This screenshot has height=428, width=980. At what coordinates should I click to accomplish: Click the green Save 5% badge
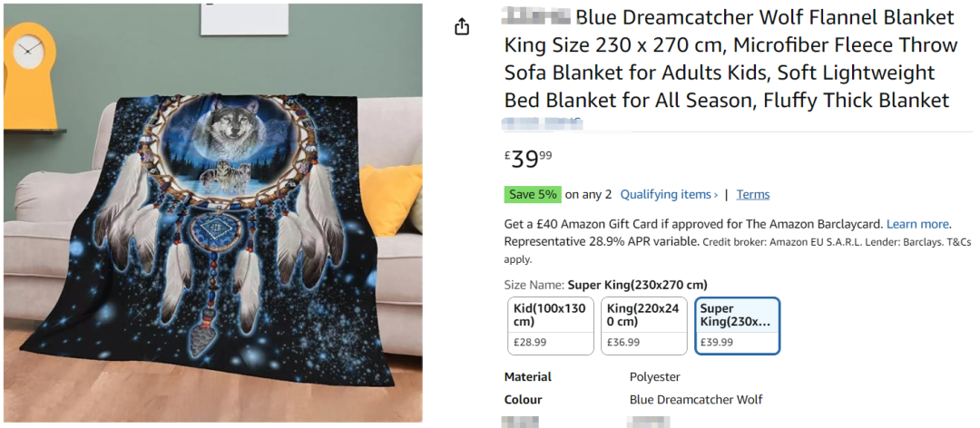point(532,194)
